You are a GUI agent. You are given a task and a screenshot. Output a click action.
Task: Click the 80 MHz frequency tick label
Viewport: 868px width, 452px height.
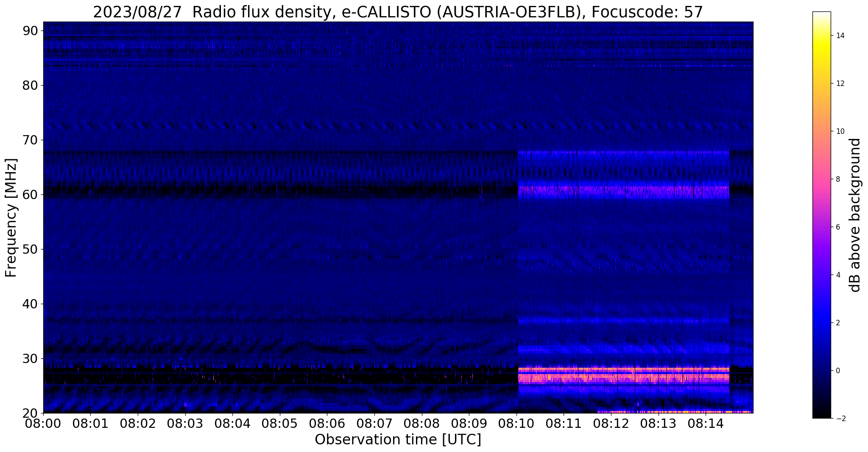pos(31,85)
